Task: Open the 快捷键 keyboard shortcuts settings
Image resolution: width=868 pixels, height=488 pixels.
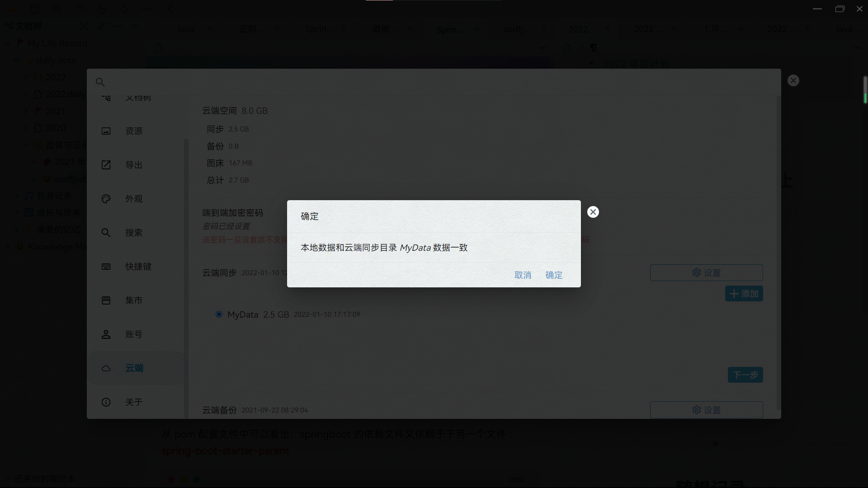Action: click(x=138, y=267)
